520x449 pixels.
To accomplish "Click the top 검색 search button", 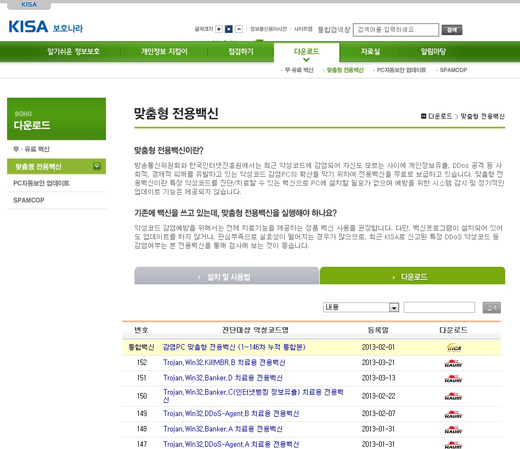I will tap(452, 30).
